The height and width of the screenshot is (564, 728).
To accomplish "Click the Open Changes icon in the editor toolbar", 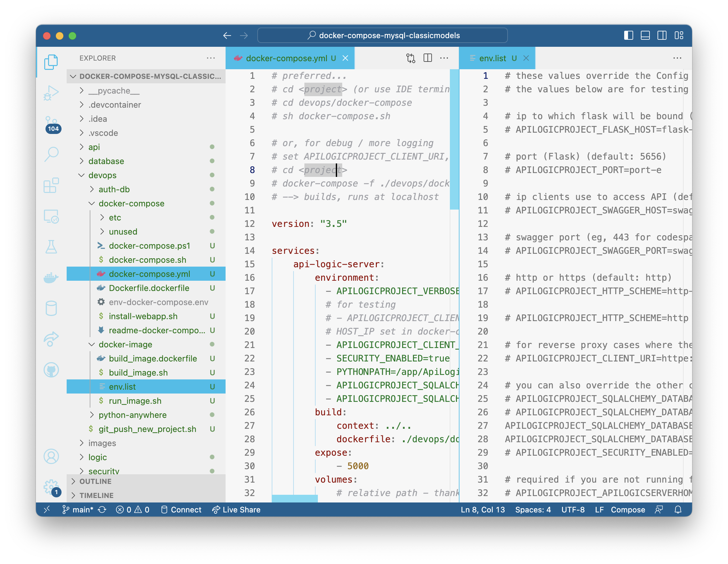I will pos(410,58).
